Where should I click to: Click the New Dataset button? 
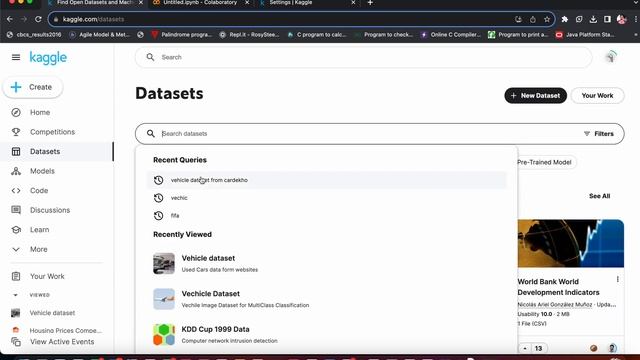[536, 96]
